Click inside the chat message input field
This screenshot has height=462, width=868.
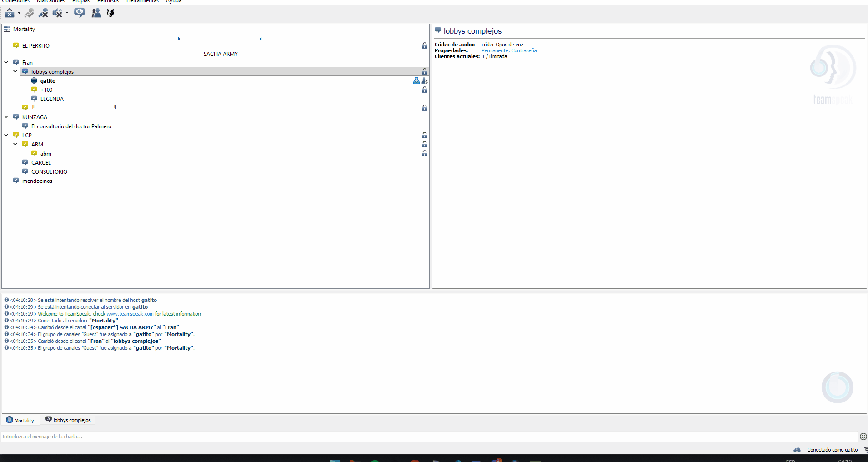(182, 437)
